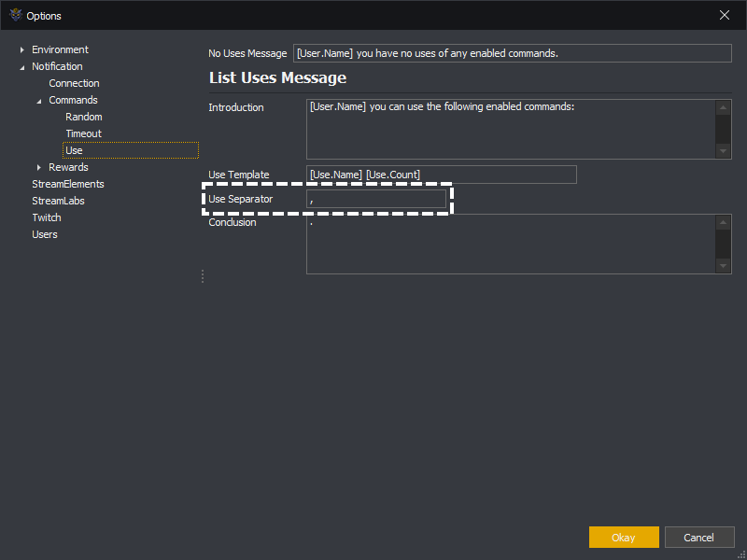
Task: Click Conclusion scrollbar down arrow
Action: [x=723, y=266]
